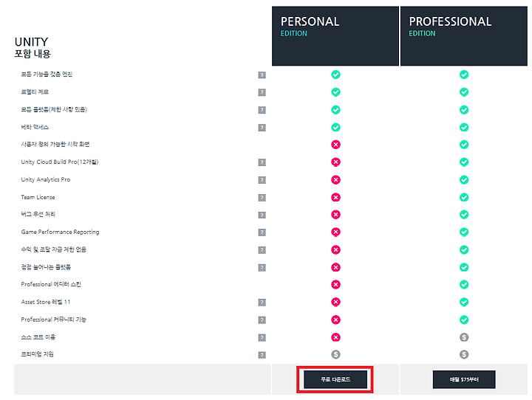This screenshot has width=532, height=400.
Task: Click Professional green check for 사용자 정의 가능한 시작 화면
Action: point(464,145)
